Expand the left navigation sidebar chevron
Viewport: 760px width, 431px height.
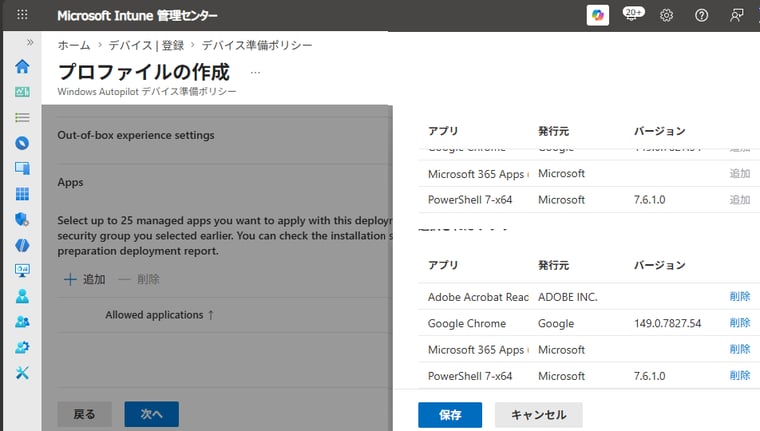click(30, 42)
